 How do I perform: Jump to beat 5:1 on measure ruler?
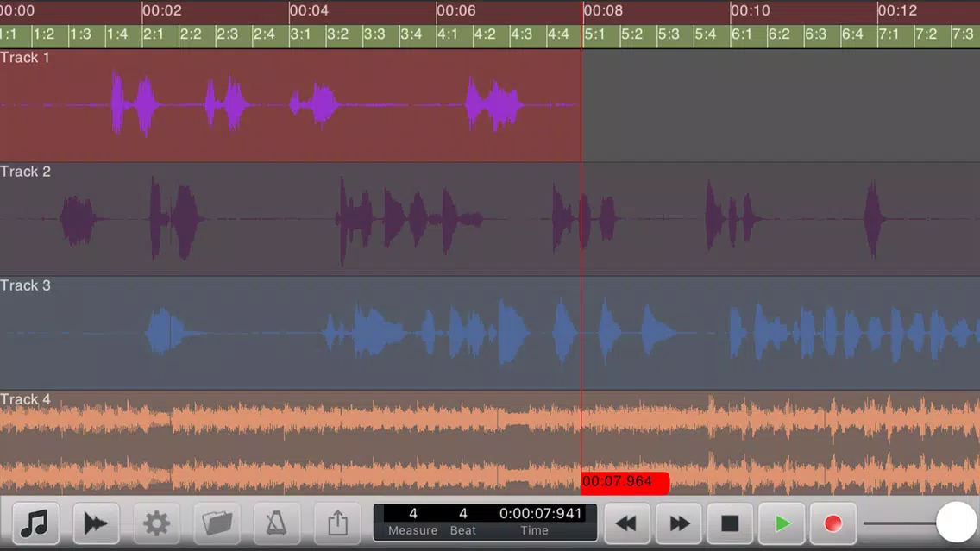[x=594, y=34]
